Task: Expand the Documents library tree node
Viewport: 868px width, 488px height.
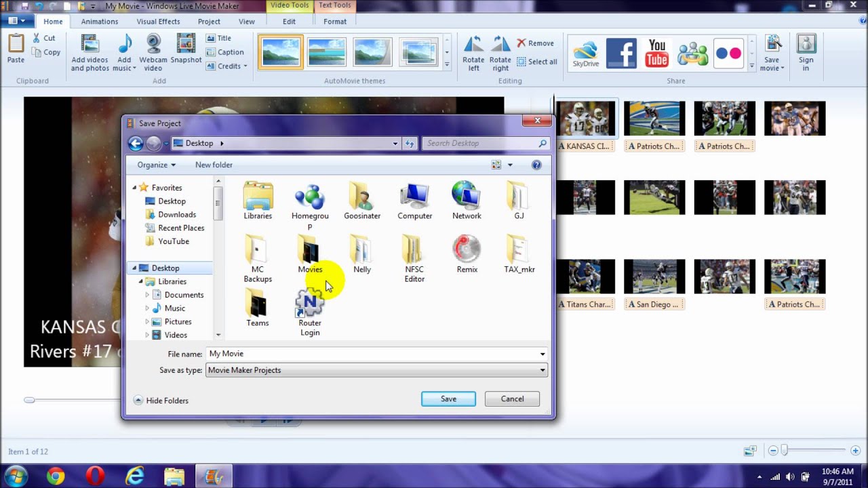Action: click(147, 295)
